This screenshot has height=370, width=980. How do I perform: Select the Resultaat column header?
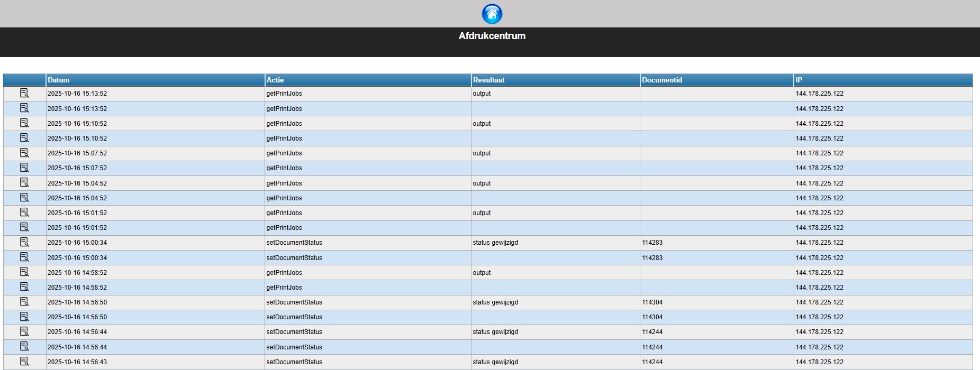tap(488, 80)
